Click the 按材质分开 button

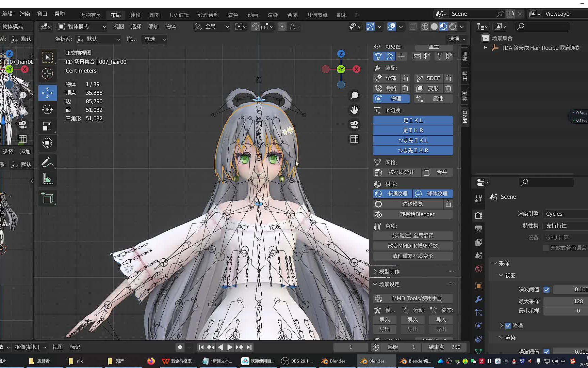point(397,172)
